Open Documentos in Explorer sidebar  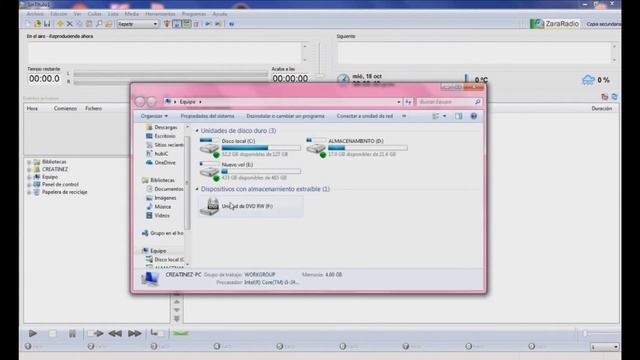[x=168, y=189]
